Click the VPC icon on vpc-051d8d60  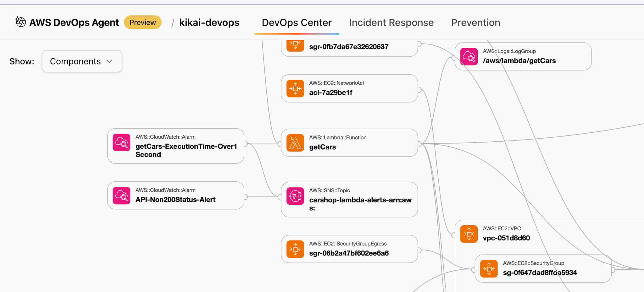469,234
